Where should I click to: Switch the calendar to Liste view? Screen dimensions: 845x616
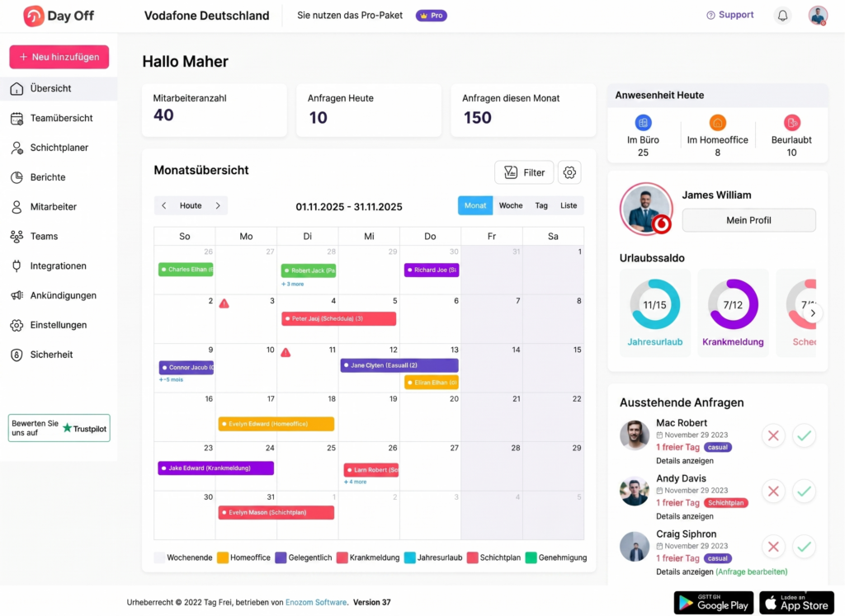[x=569, y=205]
